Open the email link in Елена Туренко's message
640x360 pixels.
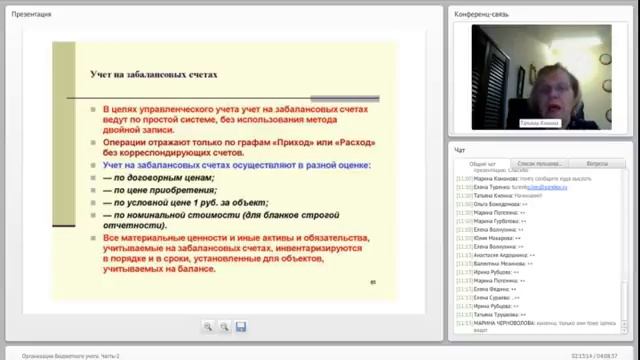[547, 187]
